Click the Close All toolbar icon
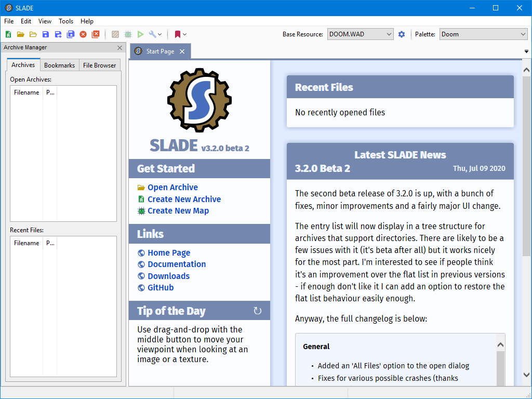Screen dimensions: 532x399 coord(96,34)
